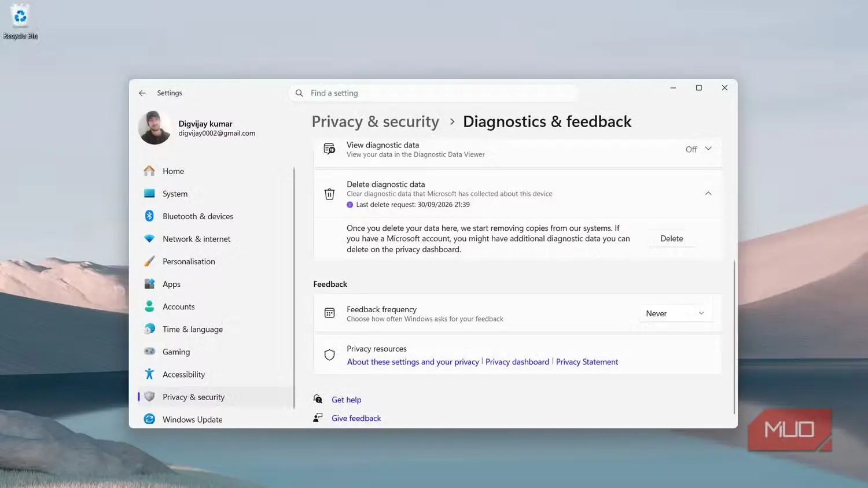Viewport: 868px width, 488px height.
Task: Collapse the Delete diagnostic data section
Action: pyautogui.click(x=708, y=194)
